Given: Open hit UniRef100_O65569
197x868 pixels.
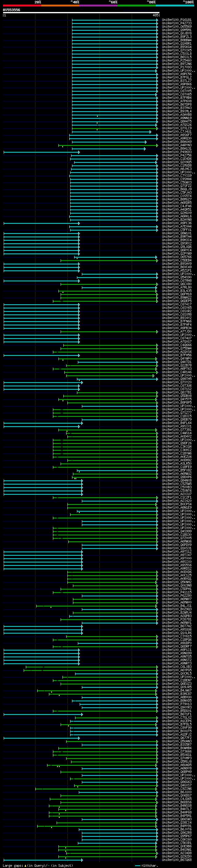Looking at the screenshot, I should tap(176, 26).
